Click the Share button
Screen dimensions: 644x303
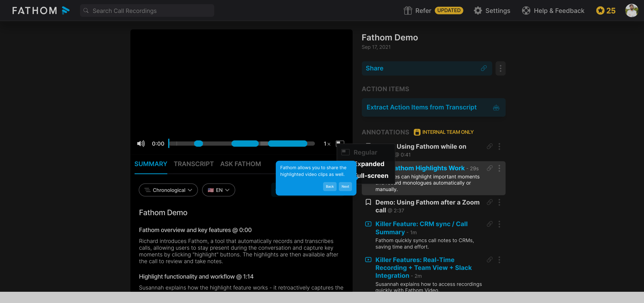pyautogui.click(x=427, y=68)
